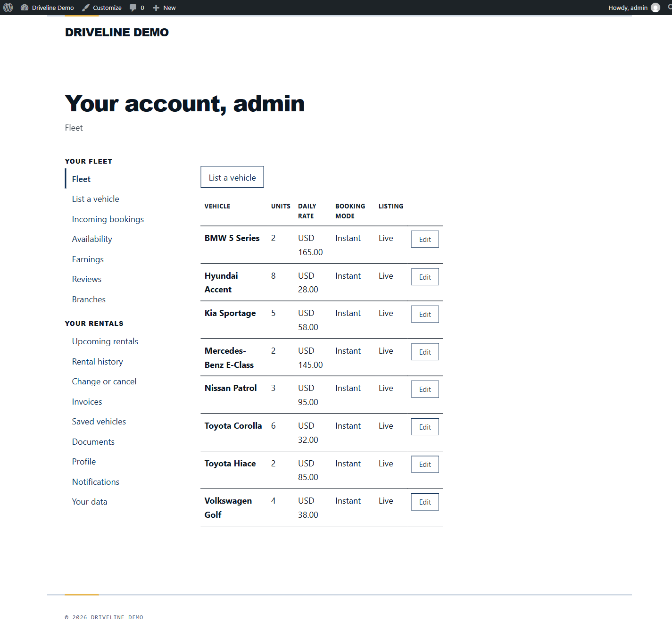Screen dimensions: 672x639
Task: Click the UNITS column header
Action: (x=281, y=206)
